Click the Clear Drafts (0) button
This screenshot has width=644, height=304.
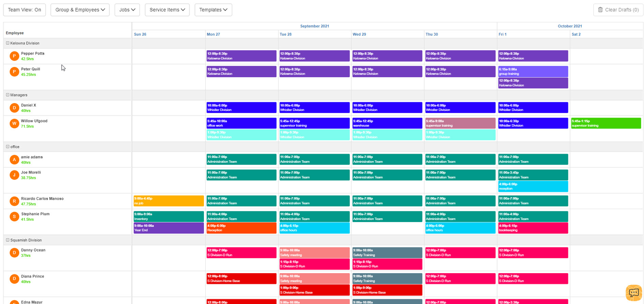pos(618,10)
